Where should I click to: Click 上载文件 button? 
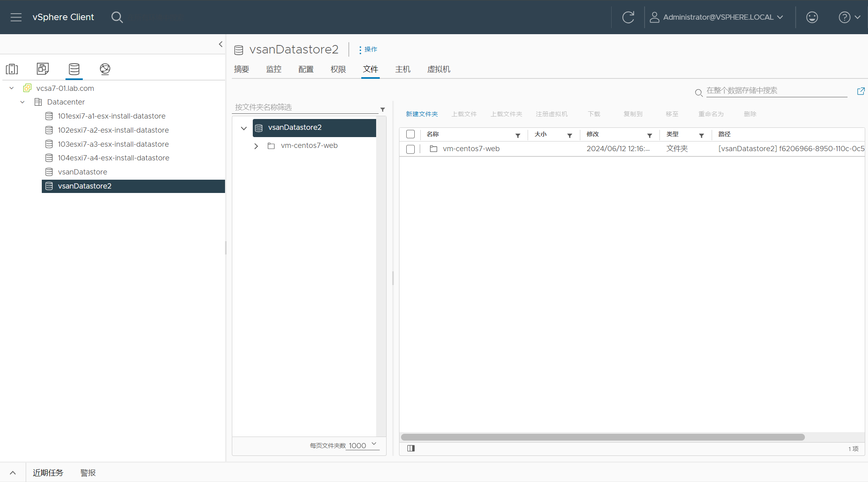click(464, 114)
